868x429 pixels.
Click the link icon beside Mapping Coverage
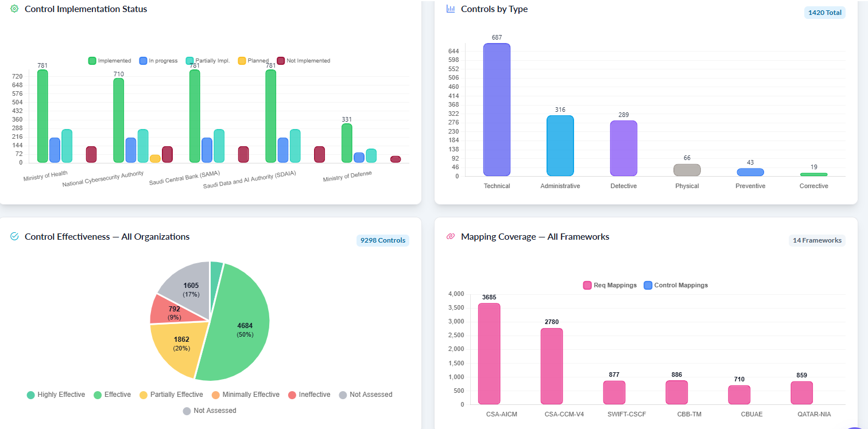[451, 236]
